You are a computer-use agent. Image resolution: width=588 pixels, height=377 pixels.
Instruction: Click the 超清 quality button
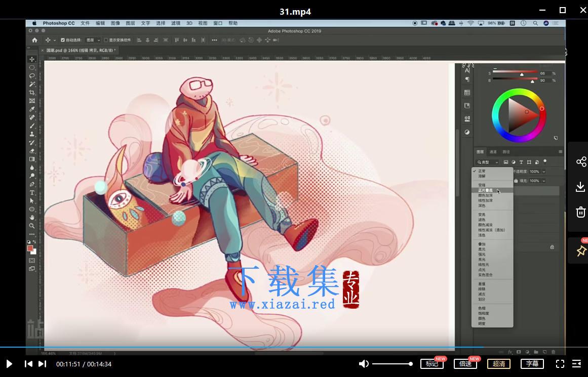[x=499, y=363]
